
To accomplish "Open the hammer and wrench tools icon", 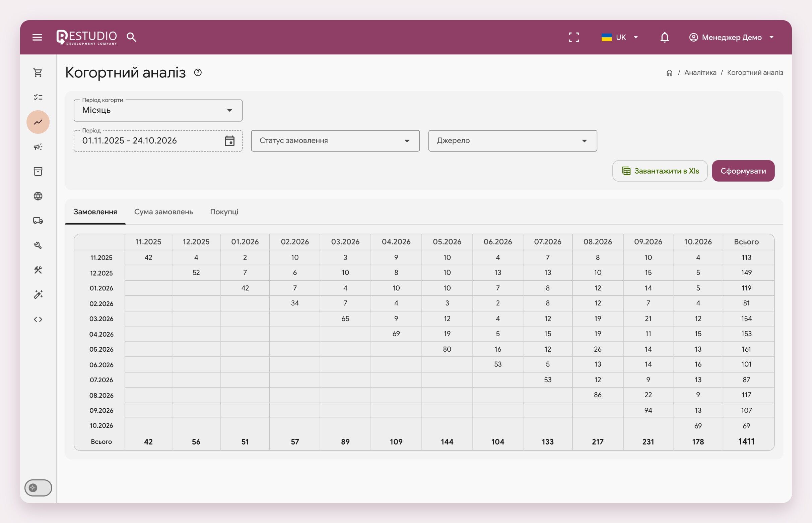I will 38,270.
